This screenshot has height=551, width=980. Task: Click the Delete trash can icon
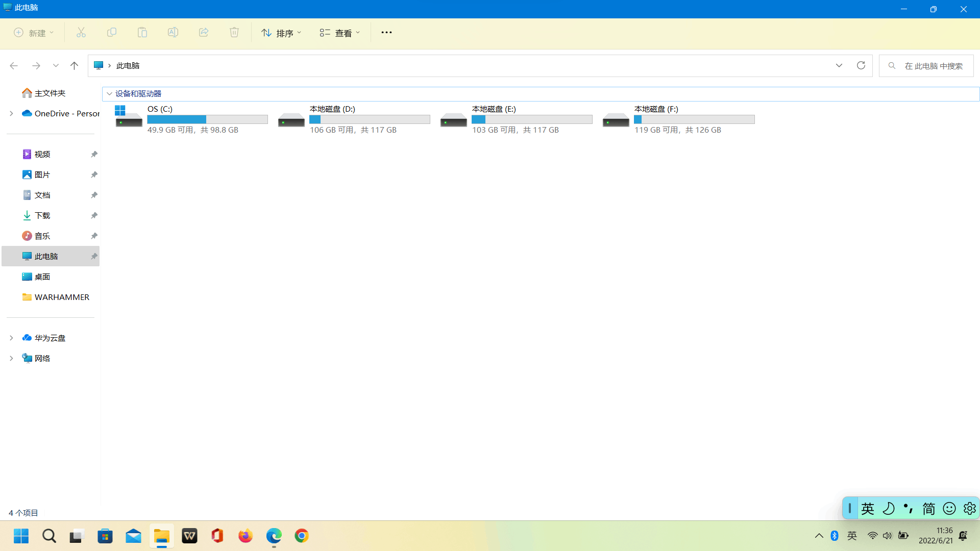click(x=234, y=33)
